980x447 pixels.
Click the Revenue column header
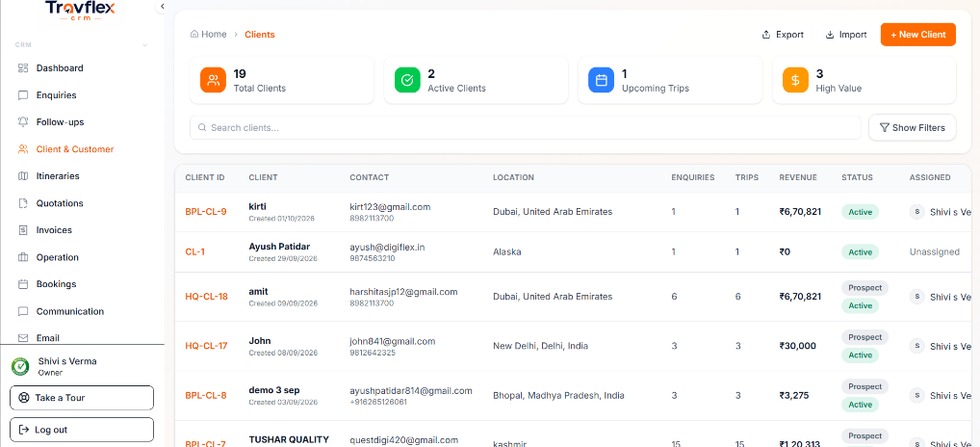click(797, 177)
